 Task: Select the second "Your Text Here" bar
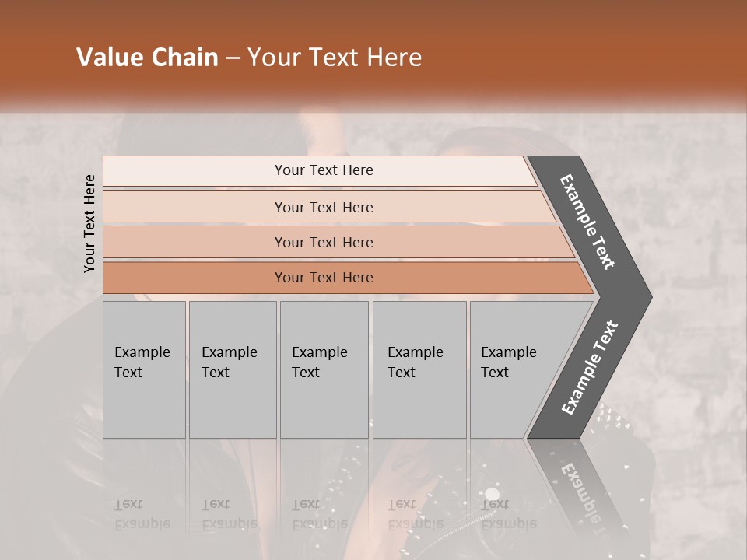pyautogui.click(x=323, y=207)
